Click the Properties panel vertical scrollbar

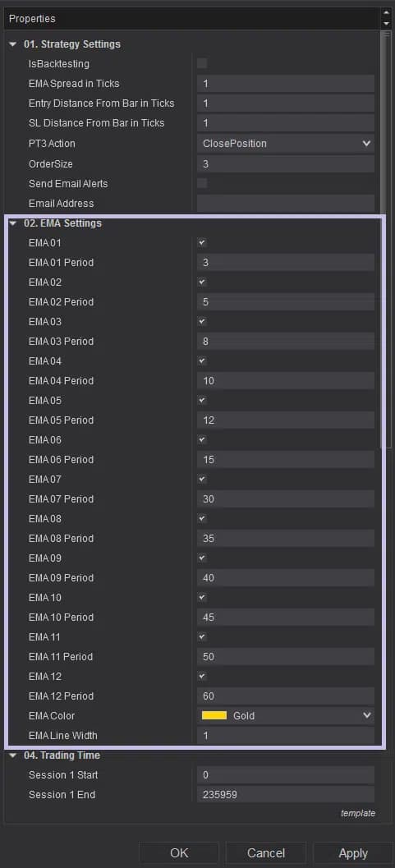[387, 238]
